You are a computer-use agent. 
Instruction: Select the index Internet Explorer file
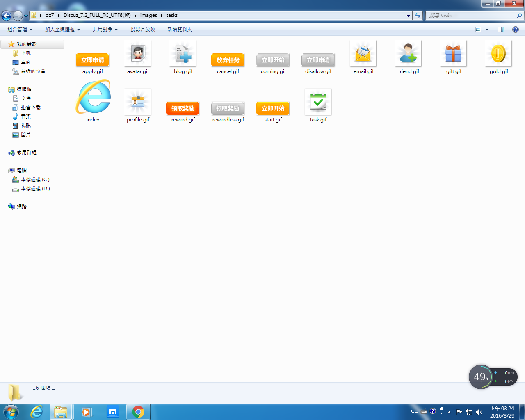(x=93, y=98)
